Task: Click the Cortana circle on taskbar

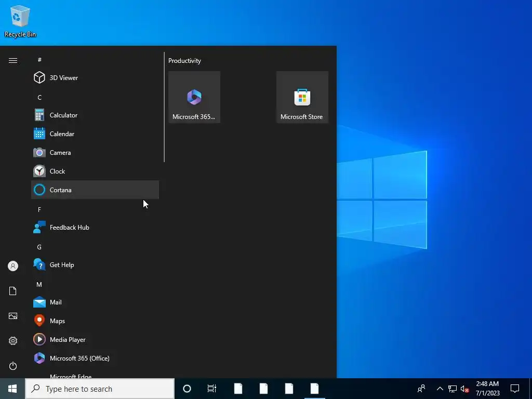Action: [187, 389]
